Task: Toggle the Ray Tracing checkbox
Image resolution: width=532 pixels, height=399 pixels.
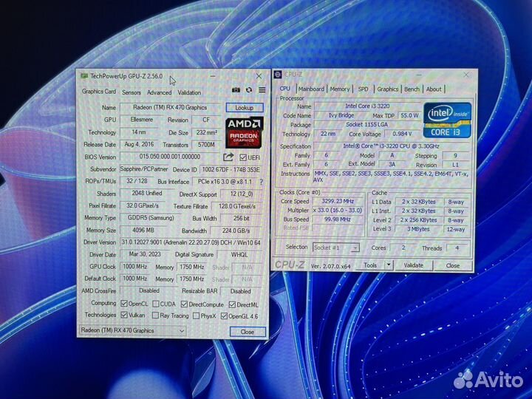Action: click(155, 316)
